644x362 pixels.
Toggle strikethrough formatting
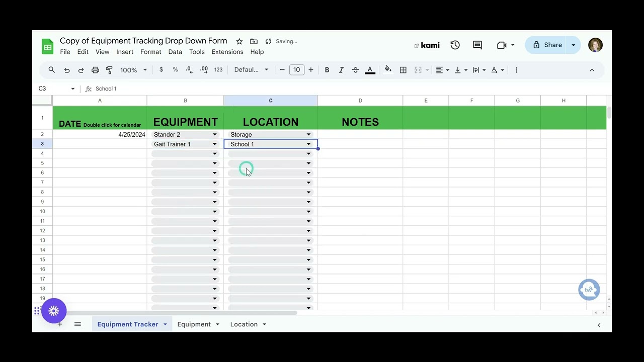(x=355, y=70)
